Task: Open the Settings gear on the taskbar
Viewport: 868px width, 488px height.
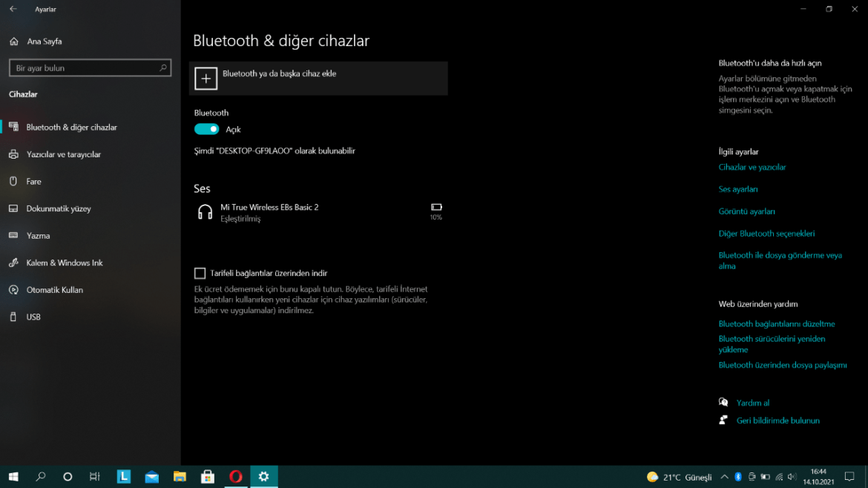Action: (264, 477)
